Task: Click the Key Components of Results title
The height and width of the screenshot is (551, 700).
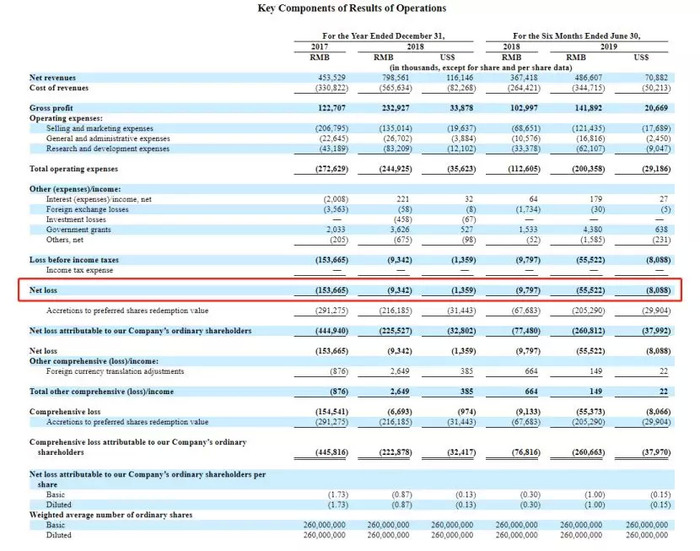Action: pyautogui.click(x=351, y=8)
